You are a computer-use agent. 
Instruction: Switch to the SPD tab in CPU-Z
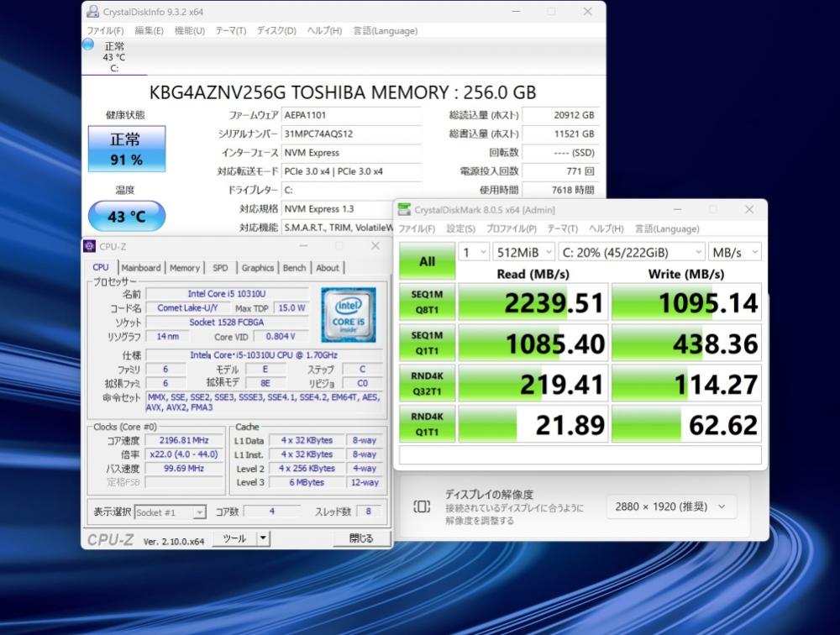220,267
